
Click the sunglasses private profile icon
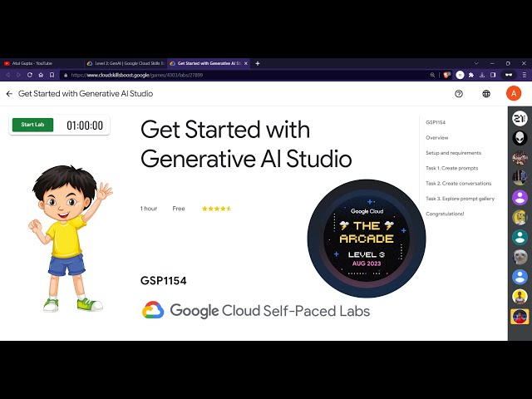click(509, 75)
